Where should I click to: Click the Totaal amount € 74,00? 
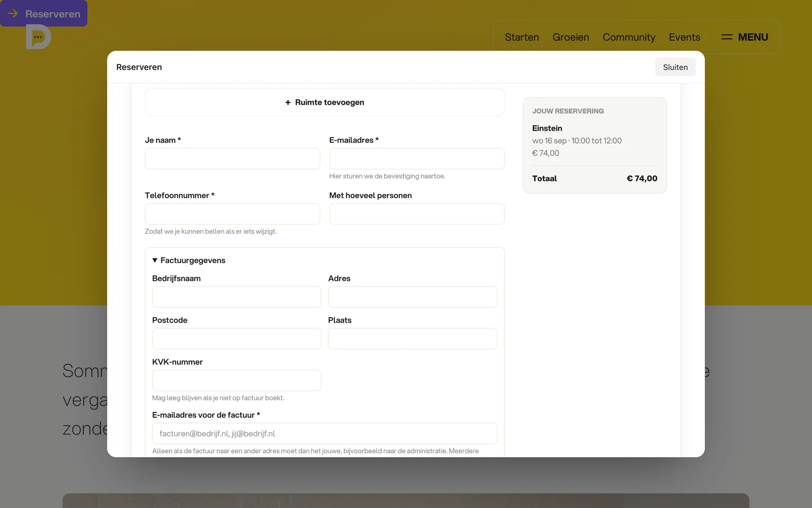pos(642,178)
